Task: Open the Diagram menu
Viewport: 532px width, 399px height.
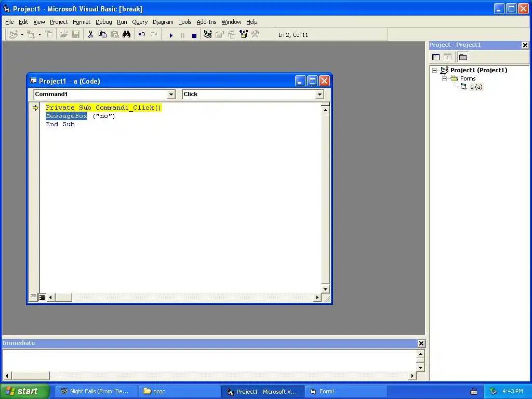Action: pyautogui.click(x=163, y=22)
